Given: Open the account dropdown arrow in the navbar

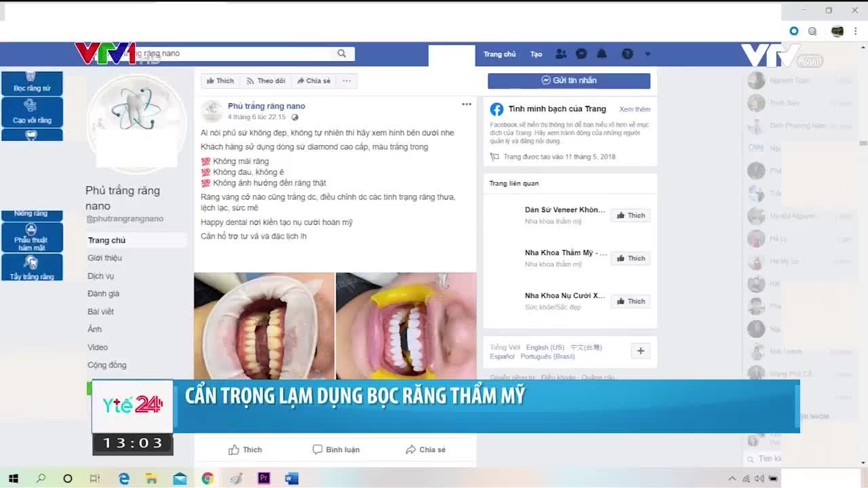Looking at the screenshot, I should [648, 54].
